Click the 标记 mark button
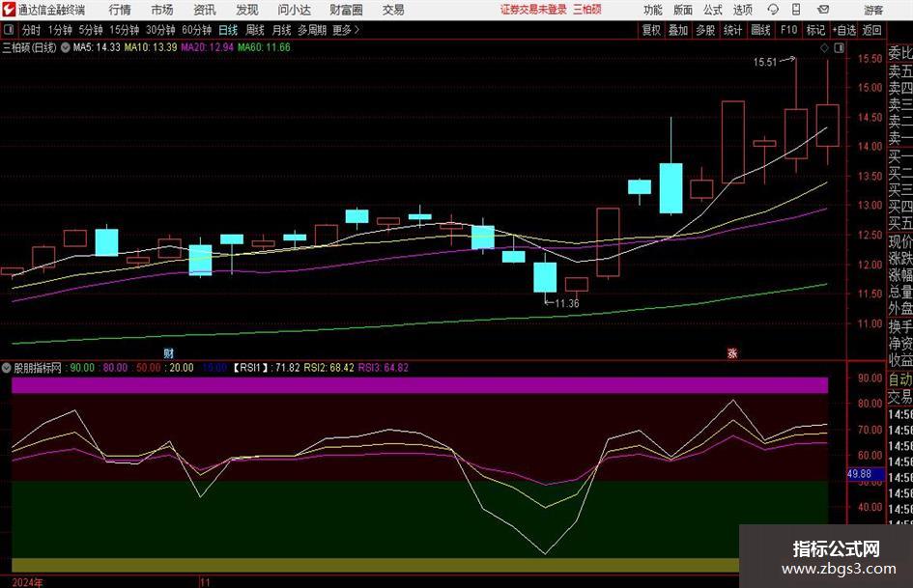The image size is (913, 588). coord(815,30)
